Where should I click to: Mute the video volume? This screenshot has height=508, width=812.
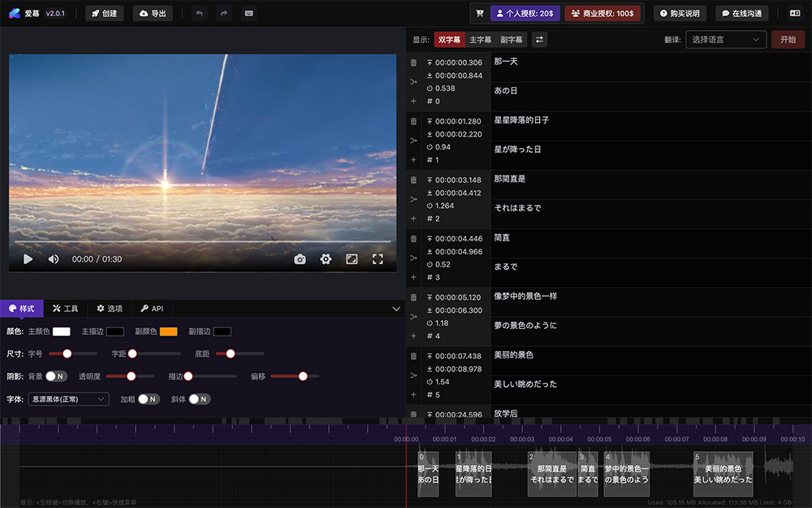54,259
